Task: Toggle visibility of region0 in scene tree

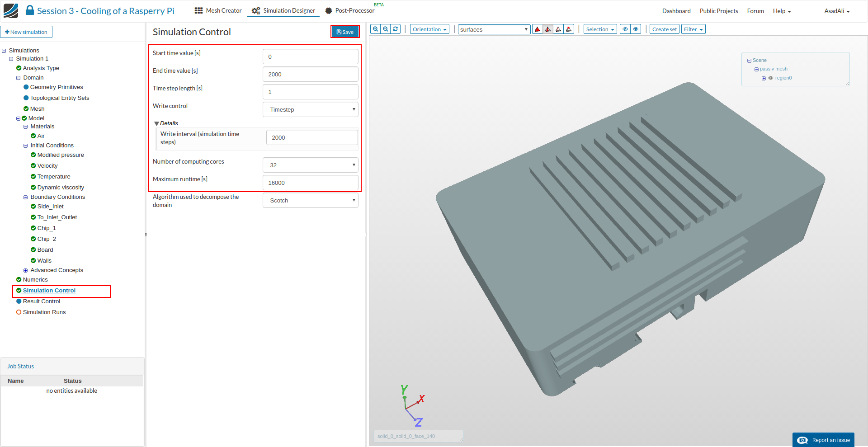Action: pos(771,78)
